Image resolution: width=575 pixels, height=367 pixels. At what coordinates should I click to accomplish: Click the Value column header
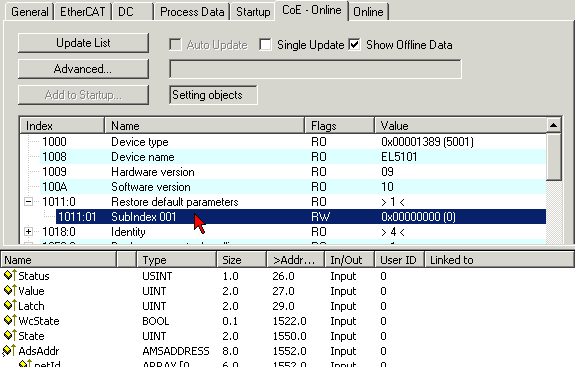[x=460, y=126]
